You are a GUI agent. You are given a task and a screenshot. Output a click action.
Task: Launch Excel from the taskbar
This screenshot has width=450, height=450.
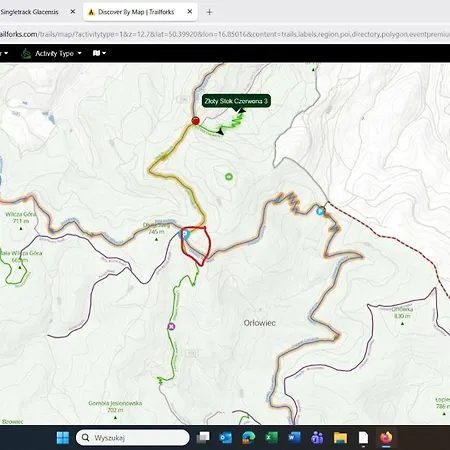271,437
